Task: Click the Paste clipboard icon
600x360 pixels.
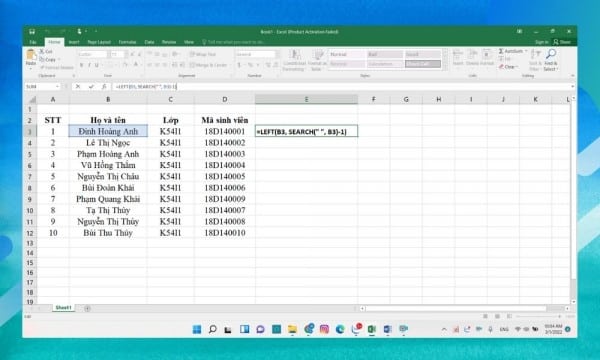Action: [31, 55]
